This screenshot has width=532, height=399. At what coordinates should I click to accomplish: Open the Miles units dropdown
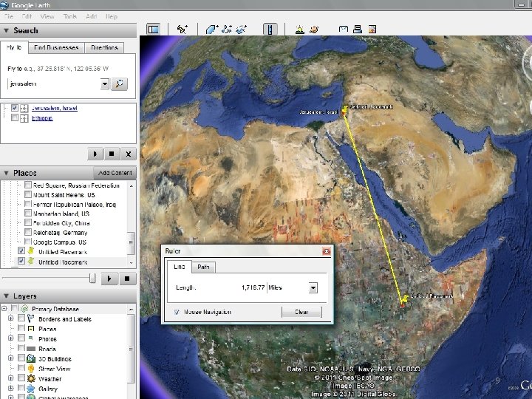pyautogui.click(x=313, y=288)
